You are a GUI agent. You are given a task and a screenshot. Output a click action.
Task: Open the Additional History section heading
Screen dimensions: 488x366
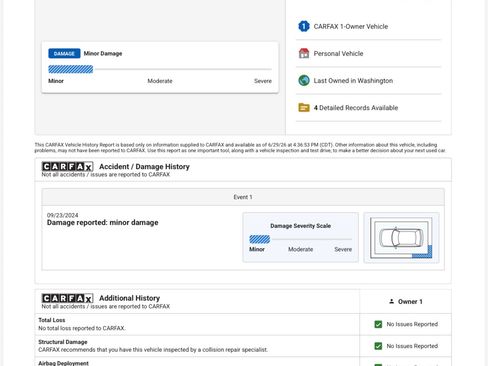[130, 298]
